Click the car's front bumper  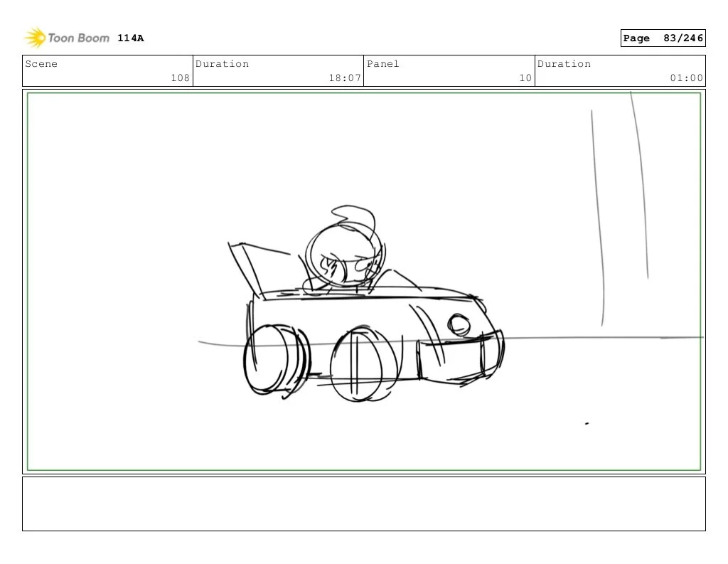tap(460, 358)
